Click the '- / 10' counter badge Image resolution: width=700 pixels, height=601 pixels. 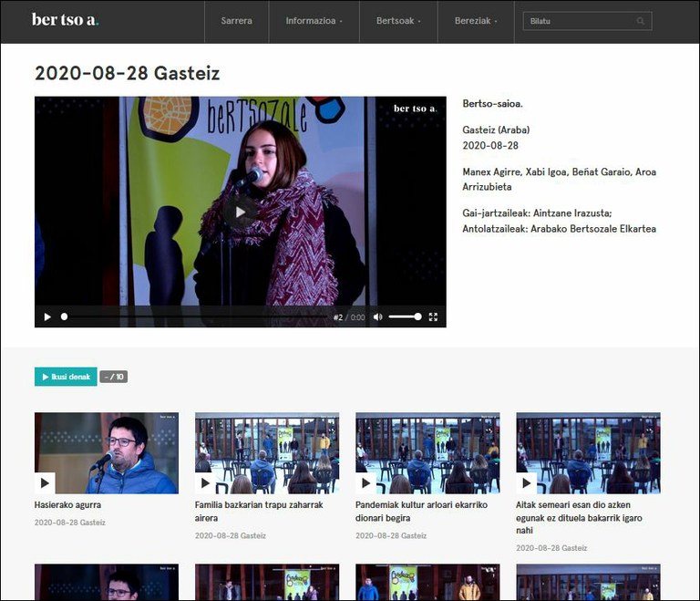pyautogui.click(x=113, y=377)
